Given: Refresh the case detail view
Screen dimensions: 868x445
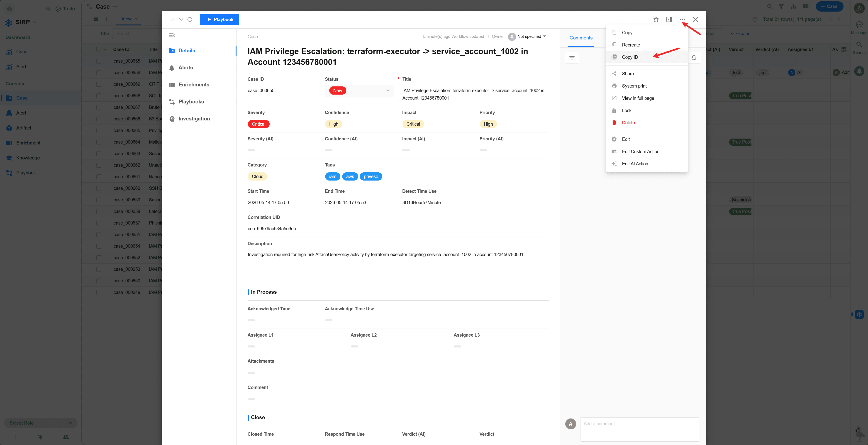Looking at the screenshot, I should (x=190, y=20).
